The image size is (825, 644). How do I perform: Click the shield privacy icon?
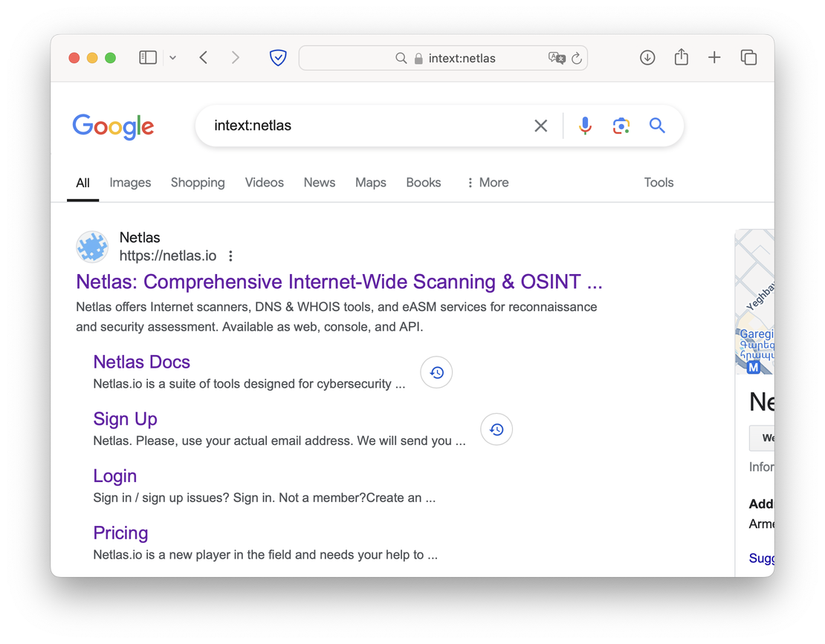click(278, 58)
